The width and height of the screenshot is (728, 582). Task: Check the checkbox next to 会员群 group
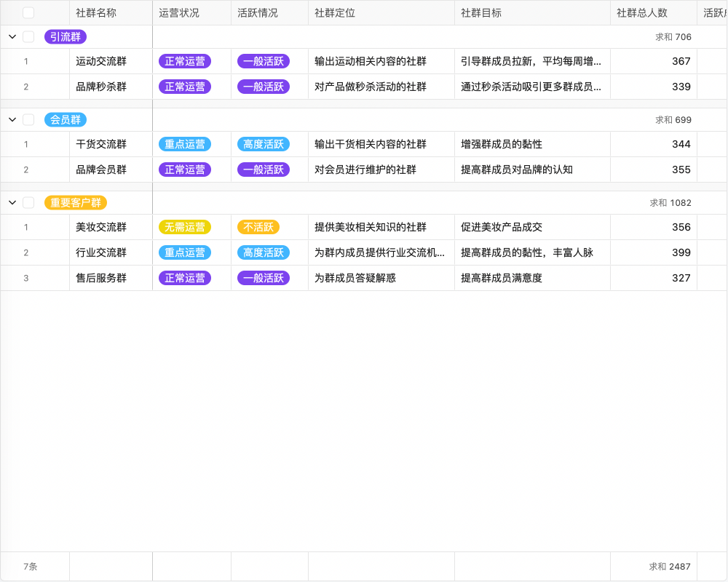click(28, 119)
